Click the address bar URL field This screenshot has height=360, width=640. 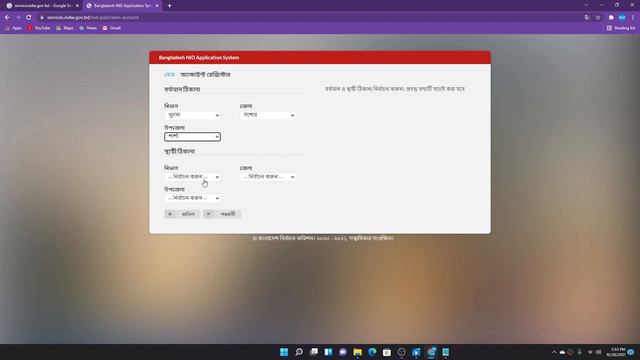pos(310,18)
